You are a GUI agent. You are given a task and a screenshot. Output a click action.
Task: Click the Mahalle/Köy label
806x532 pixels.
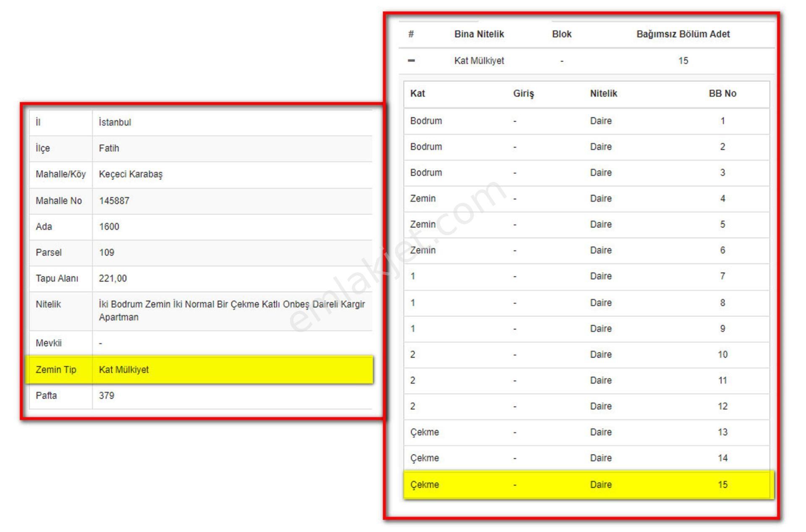click(x=61, y=174)
